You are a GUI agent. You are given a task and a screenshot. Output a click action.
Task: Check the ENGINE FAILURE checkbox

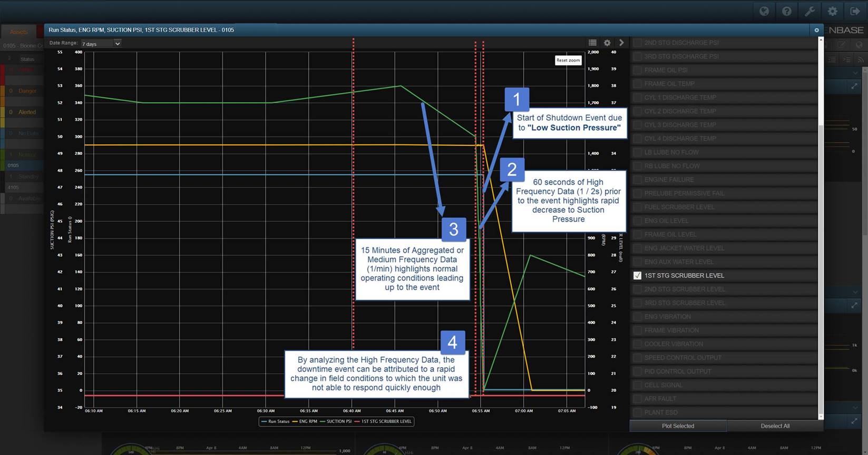637,180
